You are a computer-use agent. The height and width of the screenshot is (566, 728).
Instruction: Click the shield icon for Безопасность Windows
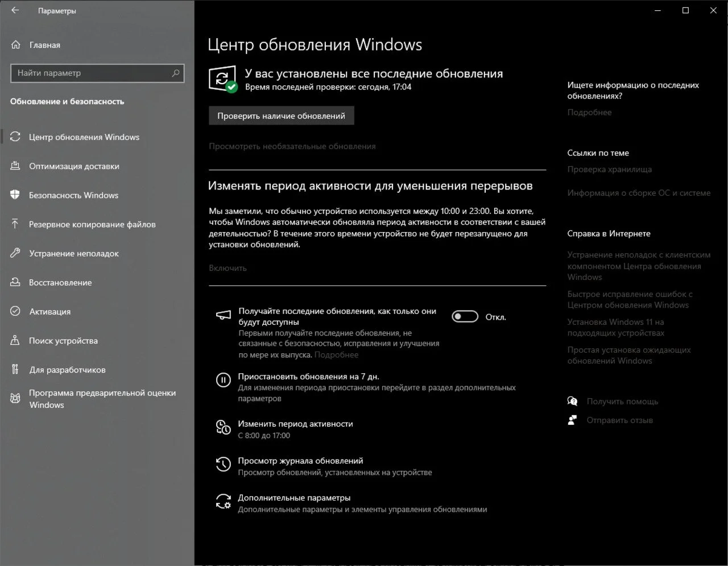[x=15, y=195]
